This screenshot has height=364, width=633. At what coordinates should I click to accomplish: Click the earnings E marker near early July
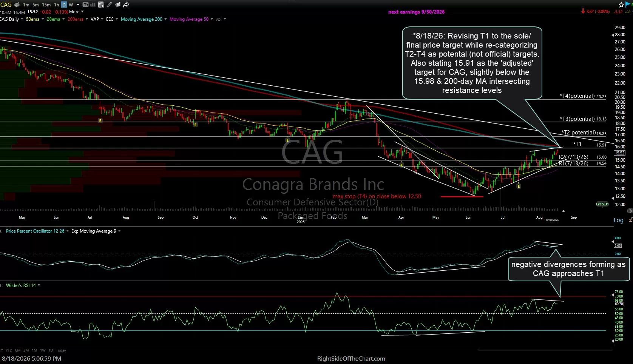coord(100,120)
